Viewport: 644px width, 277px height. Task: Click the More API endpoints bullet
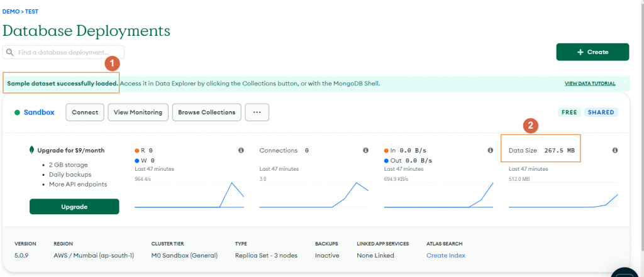coord(78,184)
